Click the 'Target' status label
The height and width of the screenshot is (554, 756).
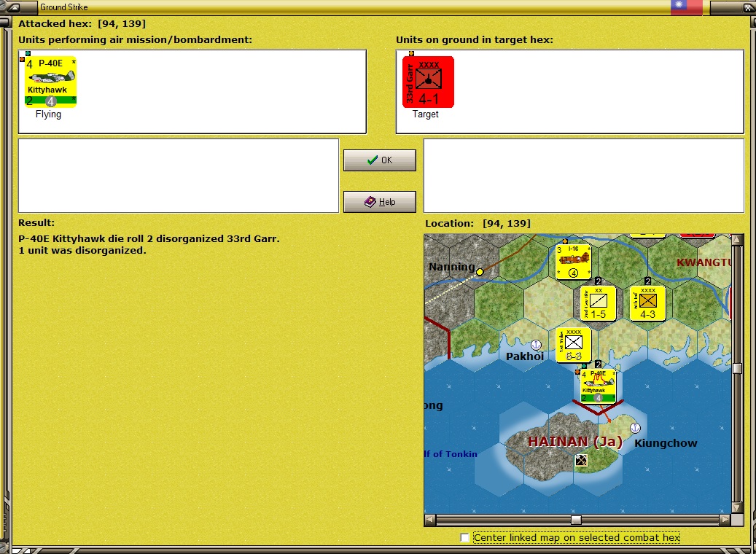coord(425,114)
